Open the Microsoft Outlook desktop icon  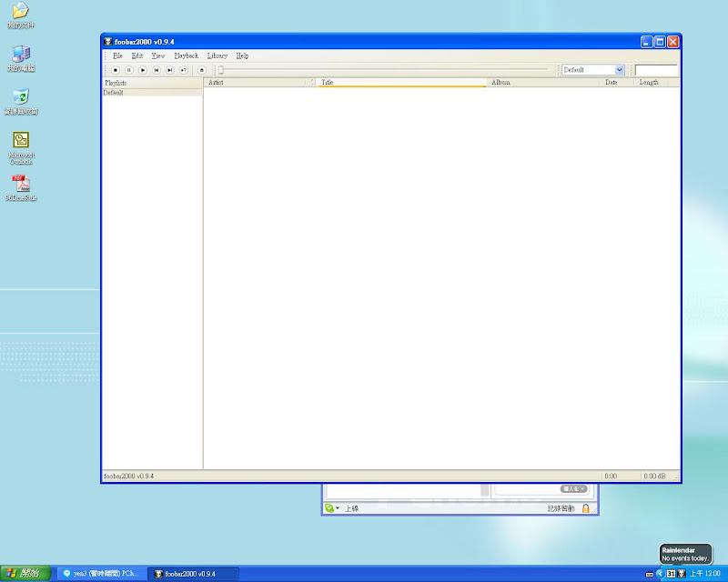pyautogui.click(x=21, y=148)
